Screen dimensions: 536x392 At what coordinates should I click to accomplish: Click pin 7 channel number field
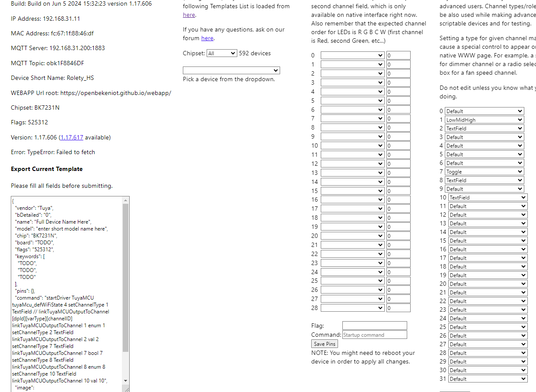(x=398, y=118)
